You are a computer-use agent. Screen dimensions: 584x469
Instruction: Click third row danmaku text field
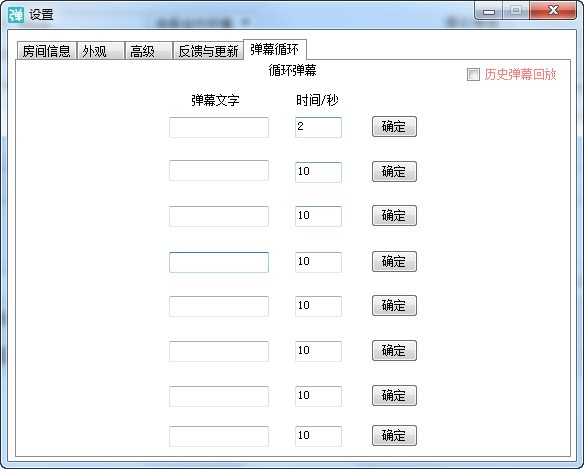tap(219, 216)
